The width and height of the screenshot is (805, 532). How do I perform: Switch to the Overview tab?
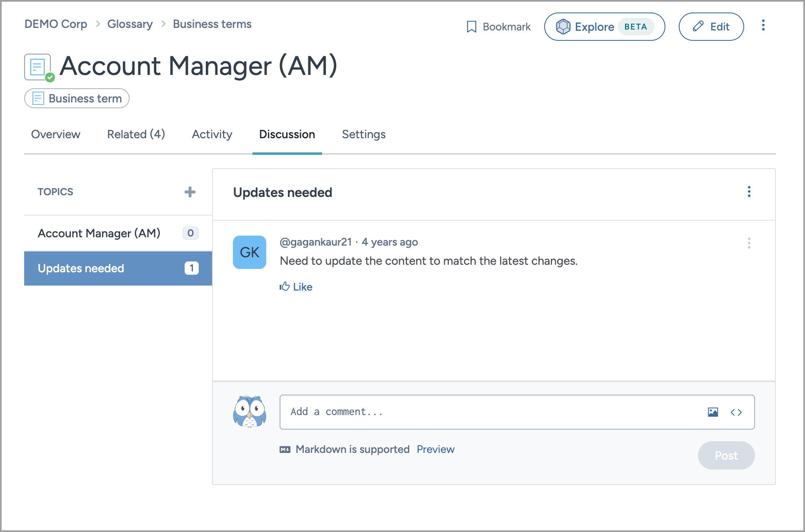pyautogui.click(x=56, y=134)
